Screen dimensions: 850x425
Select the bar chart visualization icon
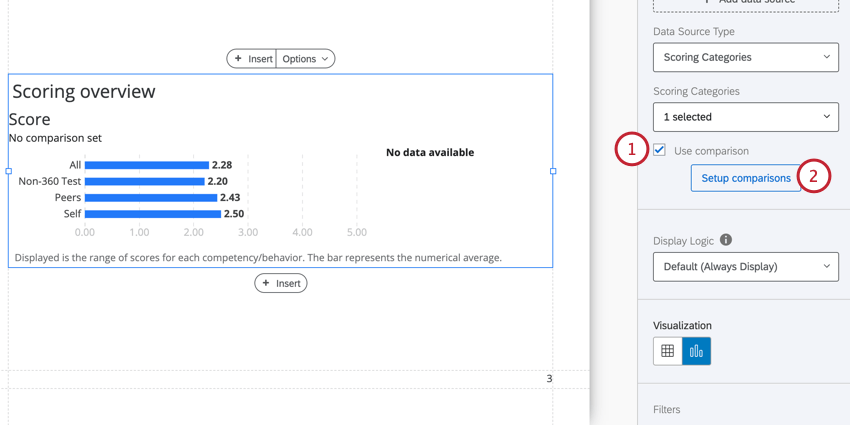point(696,351)
